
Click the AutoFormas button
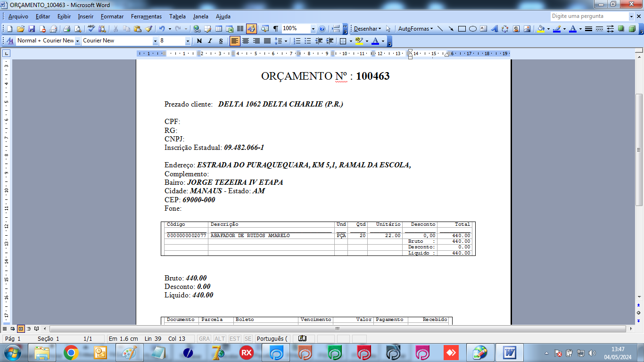point(415,29)
